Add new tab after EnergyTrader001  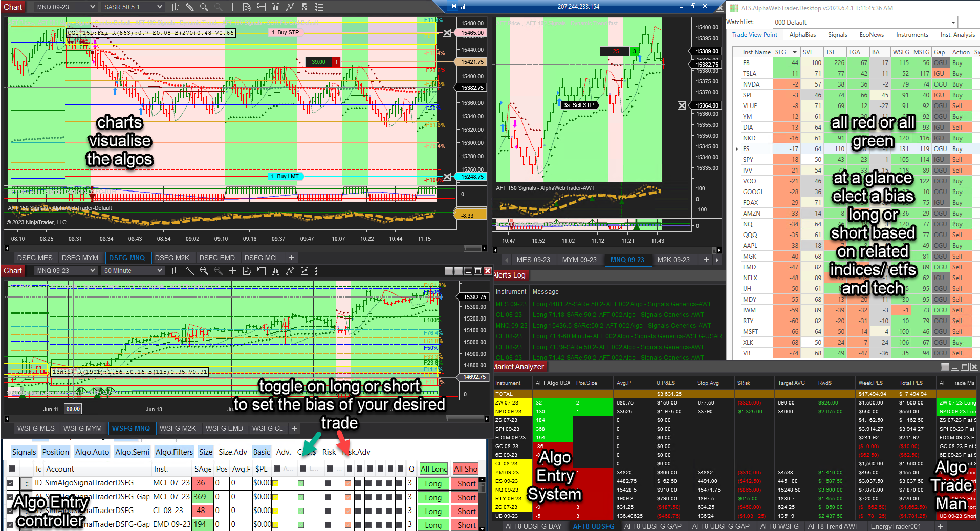[x=940, y=526]
